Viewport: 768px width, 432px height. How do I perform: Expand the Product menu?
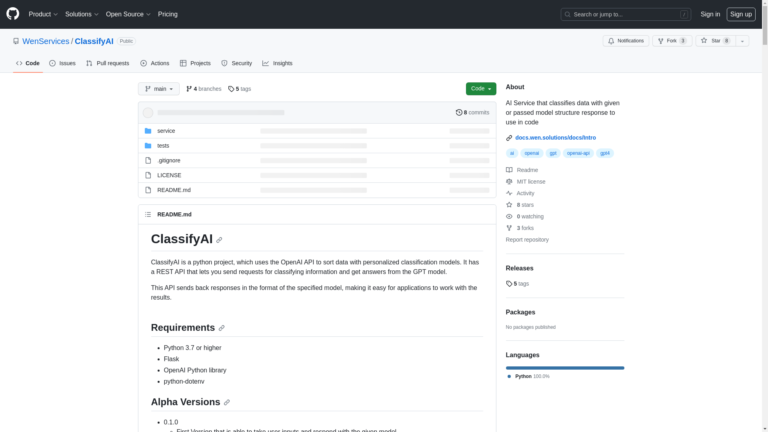point(43,14)
